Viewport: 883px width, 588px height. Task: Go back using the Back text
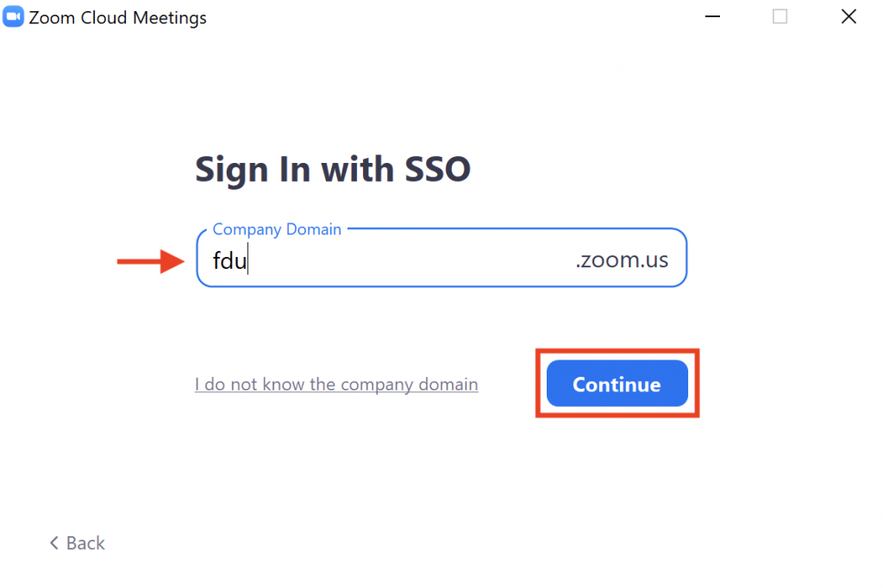(85, 543)
